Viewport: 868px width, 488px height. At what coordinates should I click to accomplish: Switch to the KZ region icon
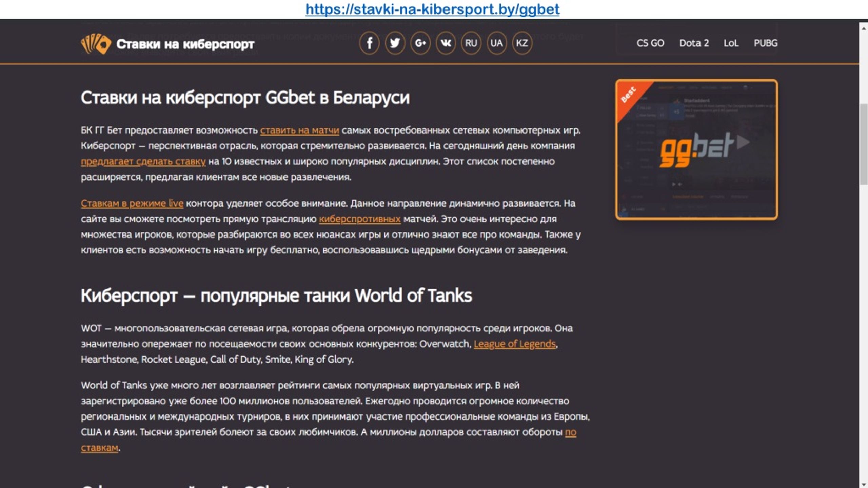[522, 43]
